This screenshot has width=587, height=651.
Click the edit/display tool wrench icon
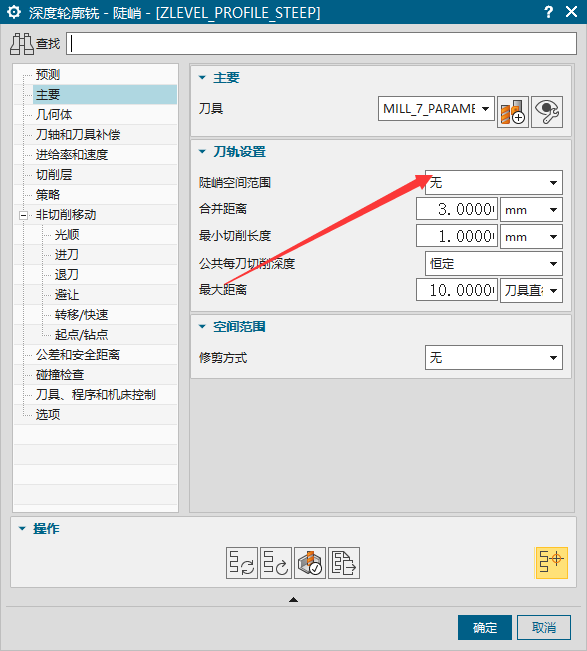click(x=547, y=112)
